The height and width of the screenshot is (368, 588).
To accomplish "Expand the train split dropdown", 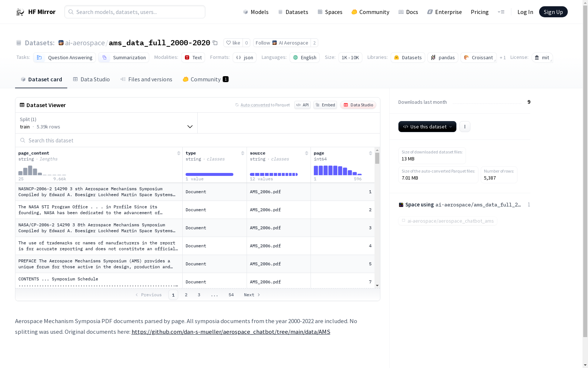I will pos(107,123).
